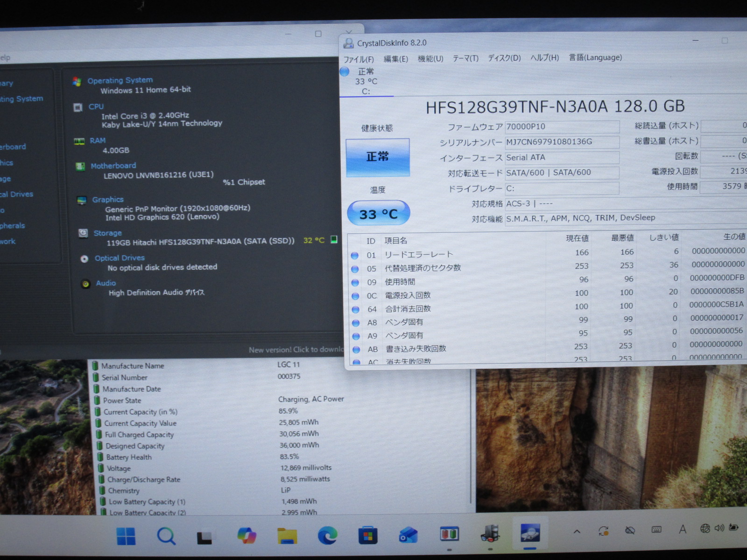Open the taskbar Search icon

166,536
